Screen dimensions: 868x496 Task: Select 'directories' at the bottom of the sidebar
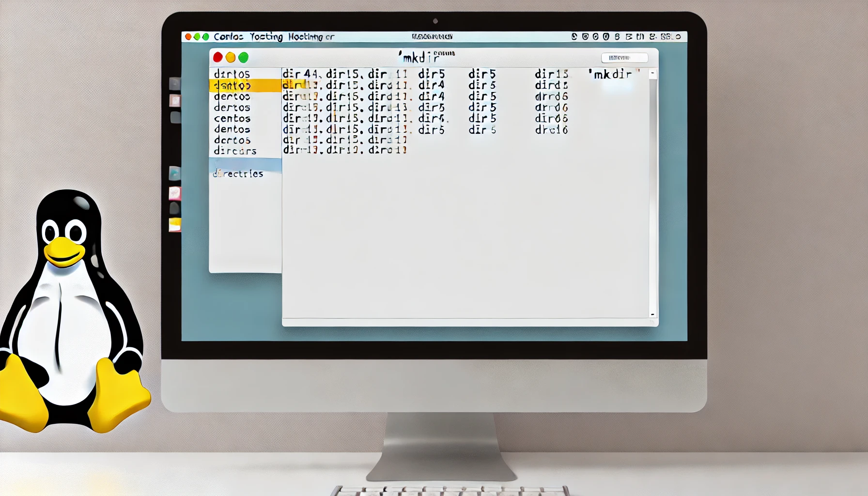[238, 173]
